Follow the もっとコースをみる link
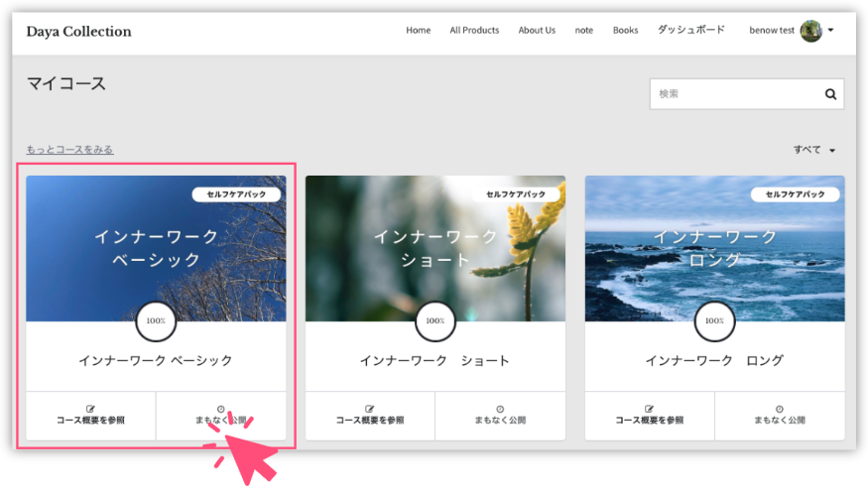This screenshot has height=497, width=868. (x=69, y=150)
